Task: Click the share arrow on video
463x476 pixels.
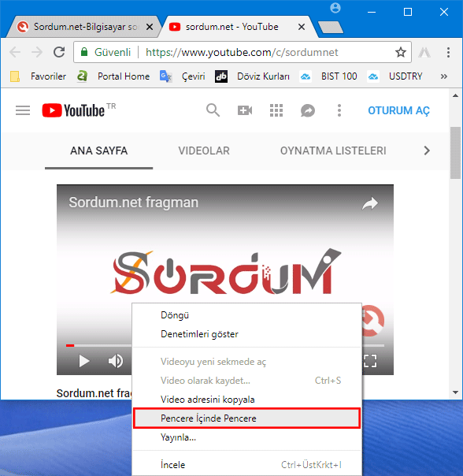Action: (370, 203)
